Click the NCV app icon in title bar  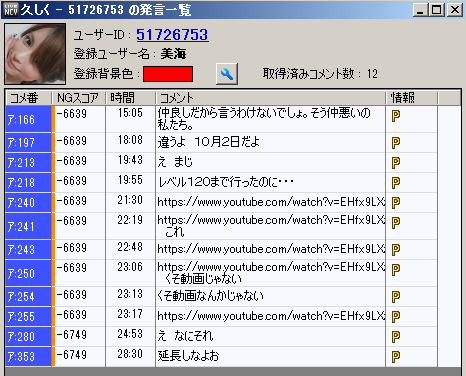click(11, 9)
